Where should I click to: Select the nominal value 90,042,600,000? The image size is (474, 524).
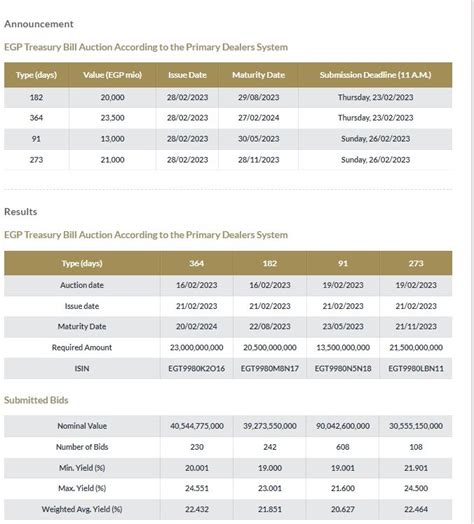tap(343, 426)
